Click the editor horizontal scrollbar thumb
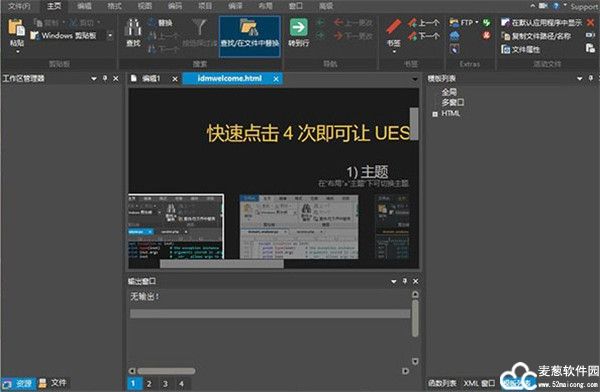 222,264
